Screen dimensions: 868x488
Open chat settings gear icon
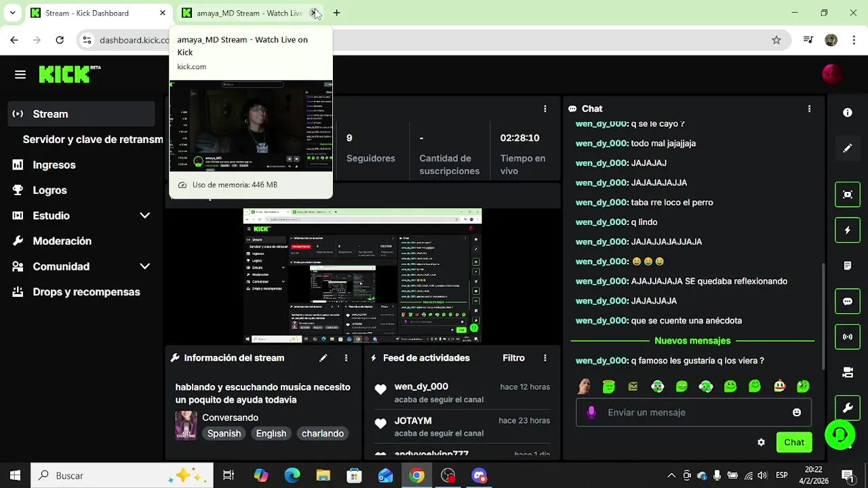pyautogui.click(x=761, y=443)
